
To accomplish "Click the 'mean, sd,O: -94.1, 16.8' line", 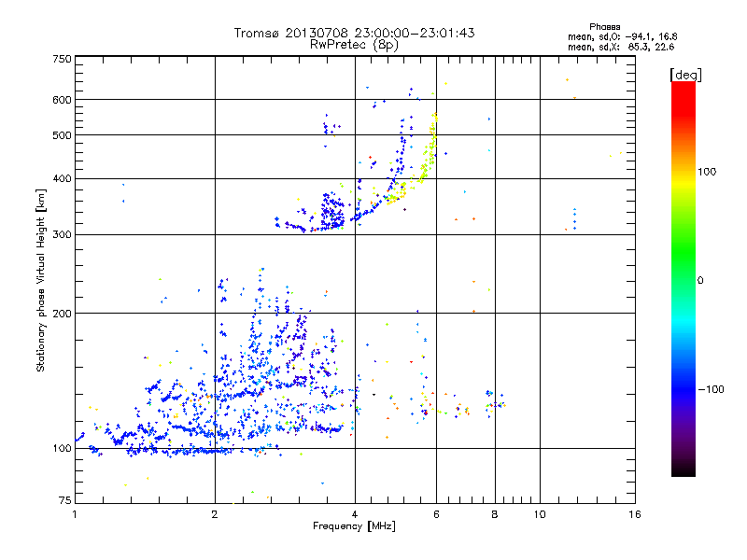I will [622, 36].
